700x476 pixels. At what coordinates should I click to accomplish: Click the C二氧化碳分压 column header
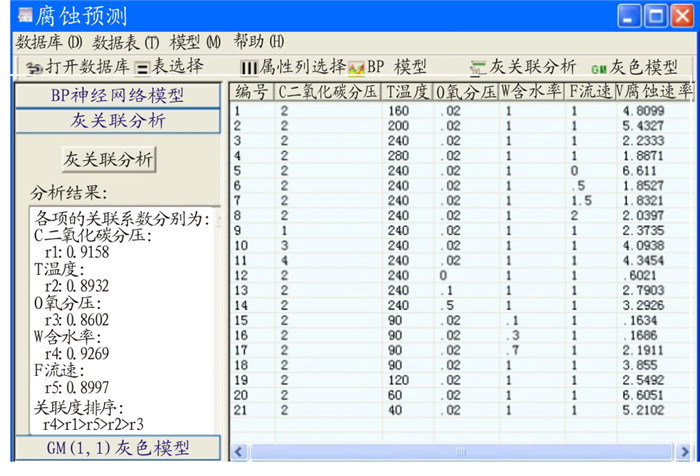tap(327, 92)
